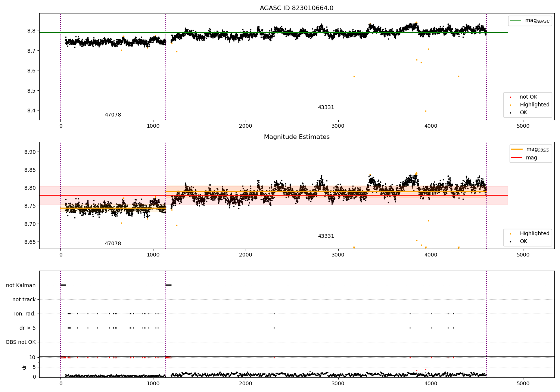Click the 4000 x-tick under bottom plot
Image resolution: width=560 pixels, height=392 pixels.
tap(431, 383)
